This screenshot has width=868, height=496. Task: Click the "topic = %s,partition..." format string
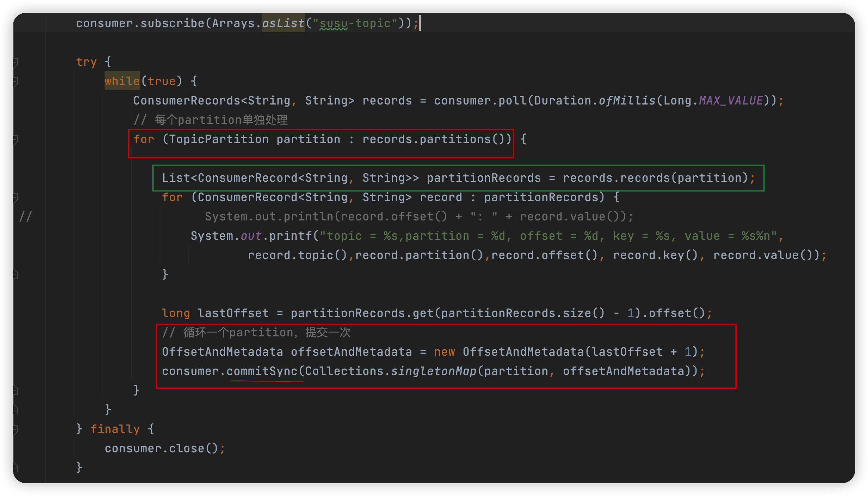coord(548,236)
